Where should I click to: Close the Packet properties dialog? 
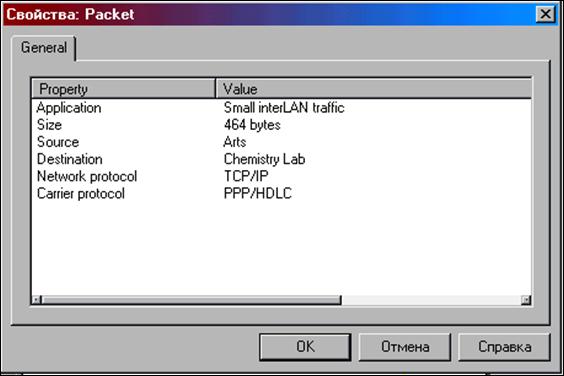(545, 14)
